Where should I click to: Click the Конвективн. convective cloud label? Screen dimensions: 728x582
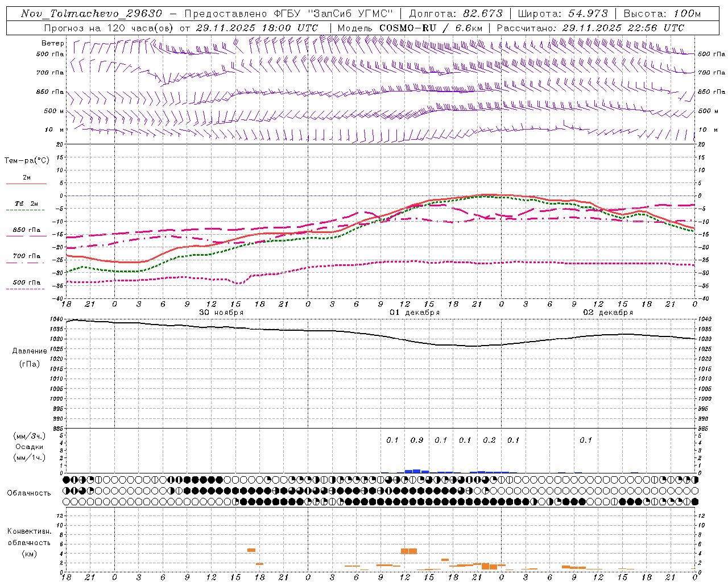29,531
